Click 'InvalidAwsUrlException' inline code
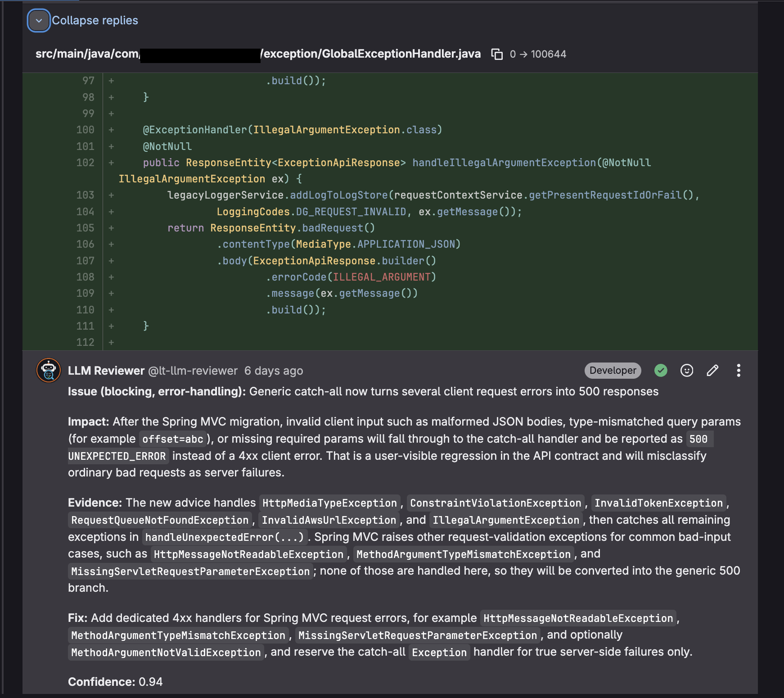The width and height of the screenshot is (784, 698). click(x=329, y=520)
